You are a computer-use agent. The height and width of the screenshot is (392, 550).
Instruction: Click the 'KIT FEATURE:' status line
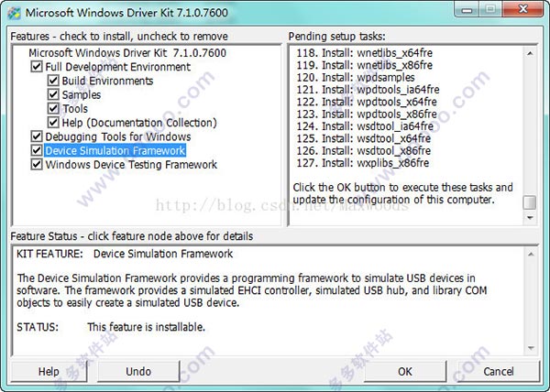click(125, 254)
